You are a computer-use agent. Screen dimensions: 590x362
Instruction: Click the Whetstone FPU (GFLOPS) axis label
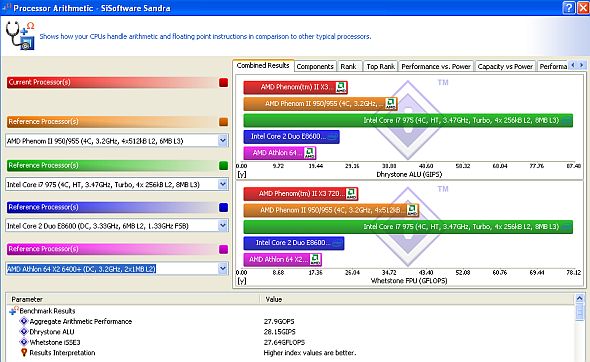click(x=409, y=281)
